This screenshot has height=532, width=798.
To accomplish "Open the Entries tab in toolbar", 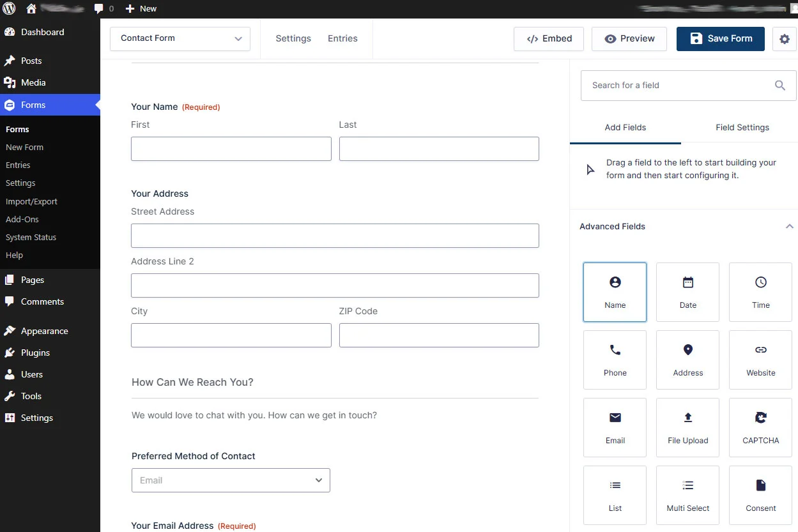I will pyautogui.click(x=342, y=38).
